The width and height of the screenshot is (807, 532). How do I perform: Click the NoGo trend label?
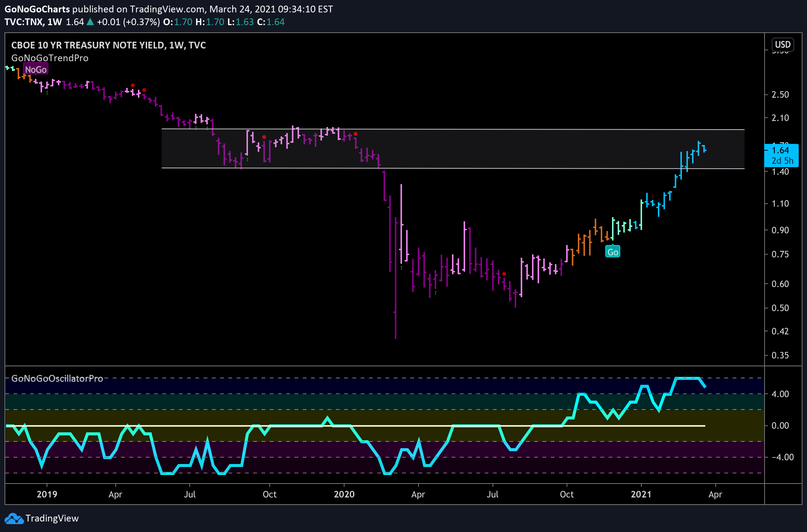pos(36,70)
